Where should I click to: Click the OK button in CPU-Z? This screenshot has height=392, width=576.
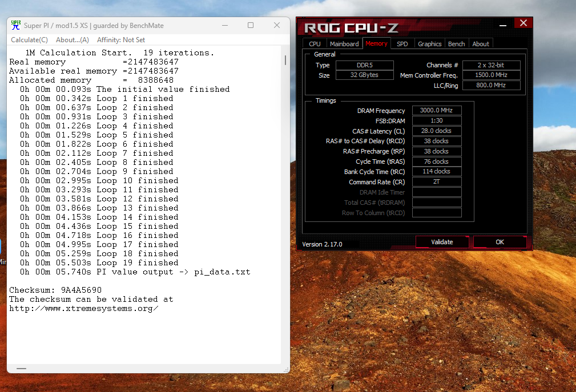pyautogui.click(x=500, y=242)
